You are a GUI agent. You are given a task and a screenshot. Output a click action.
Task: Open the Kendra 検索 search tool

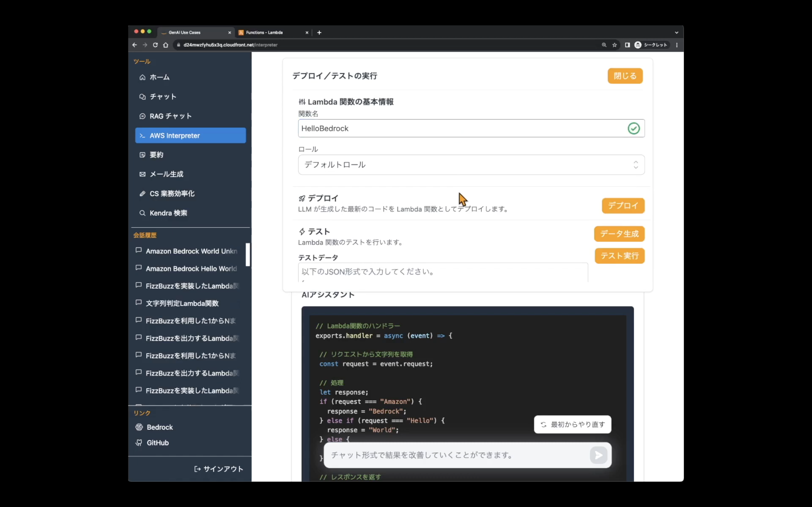tap(168, 213)
